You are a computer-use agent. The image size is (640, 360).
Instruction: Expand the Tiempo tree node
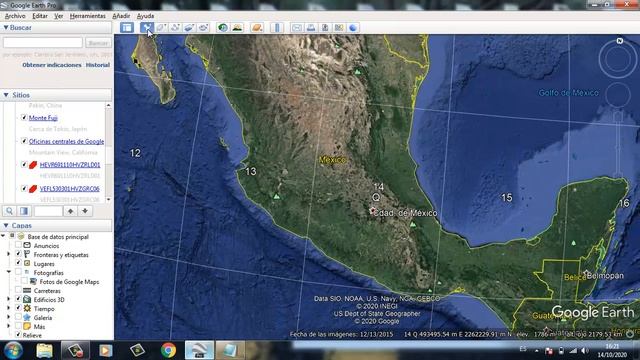point(9,308)
